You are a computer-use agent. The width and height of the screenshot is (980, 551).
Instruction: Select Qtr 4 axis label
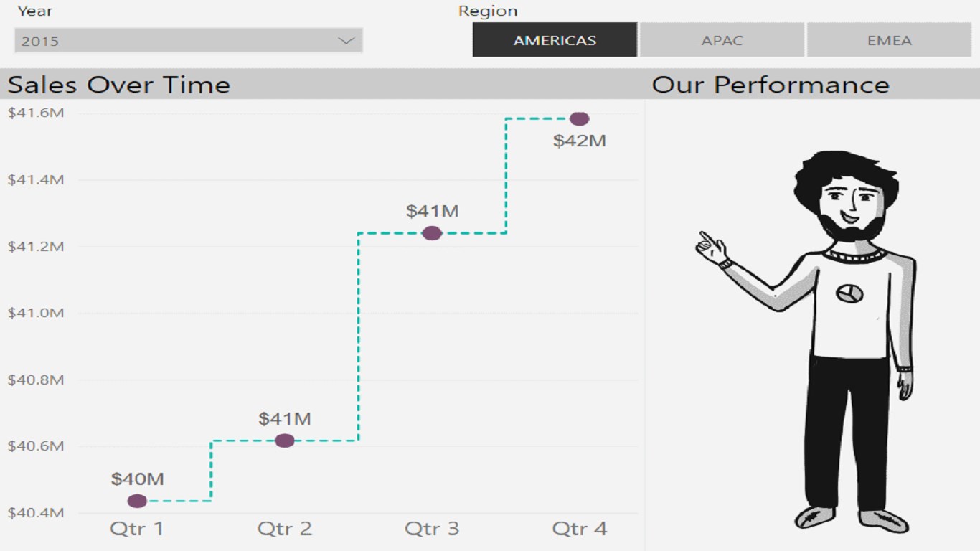(x=580, y=529)
